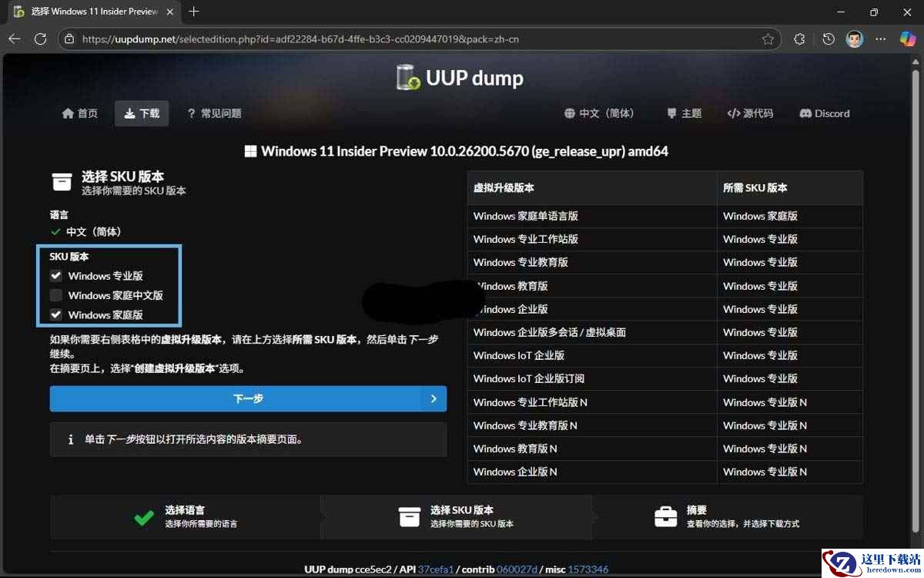Select table row Windows 企业版 N
The image size is (924, 578).
pos(665,472)
